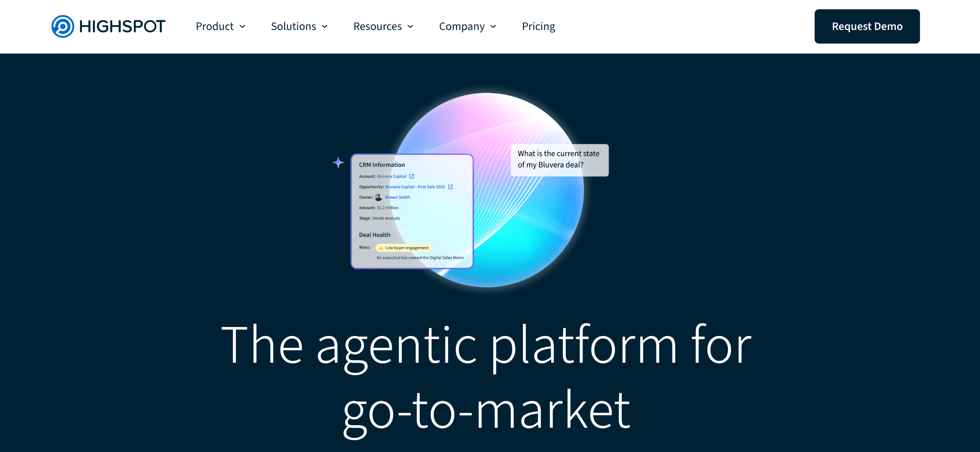Click the HIGHSPOT wordmark text

122,26
